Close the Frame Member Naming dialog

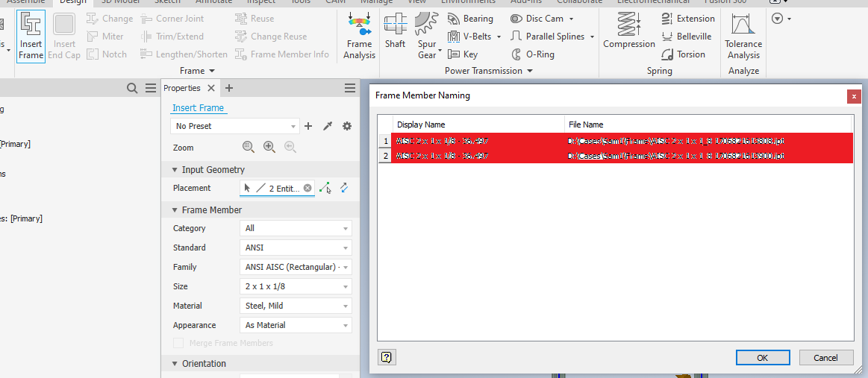coord(854,96)
